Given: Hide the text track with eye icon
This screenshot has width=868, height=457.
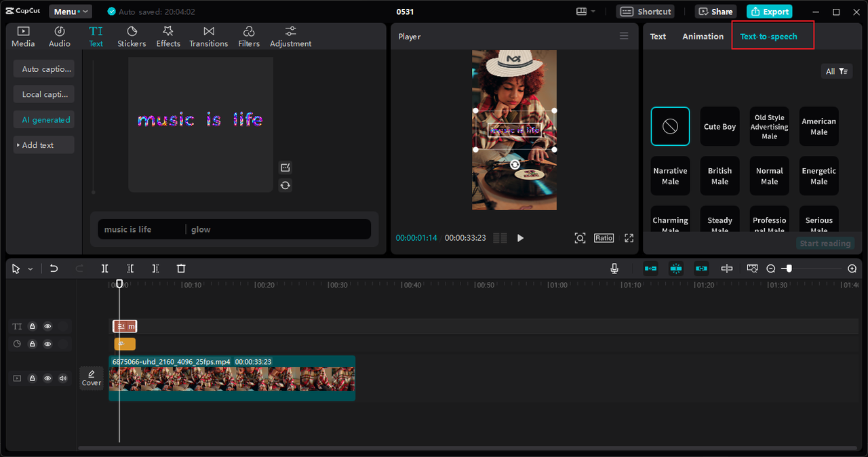Looking at the screenshot, I should 47,326.
